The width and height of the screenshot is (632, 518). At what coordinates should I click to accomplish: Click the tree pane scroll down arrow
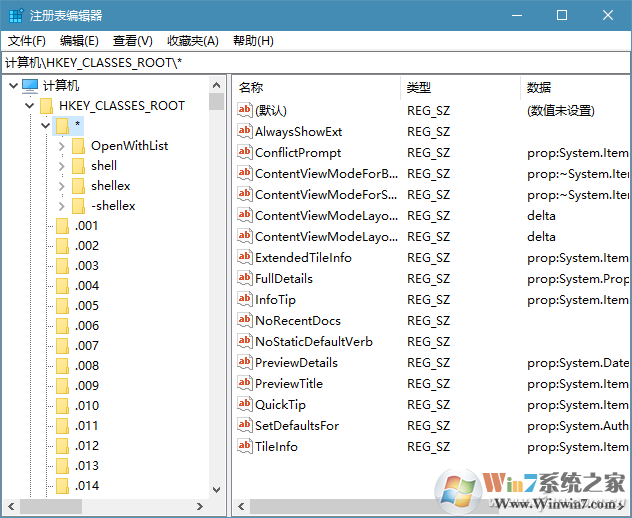click(216, 490)
